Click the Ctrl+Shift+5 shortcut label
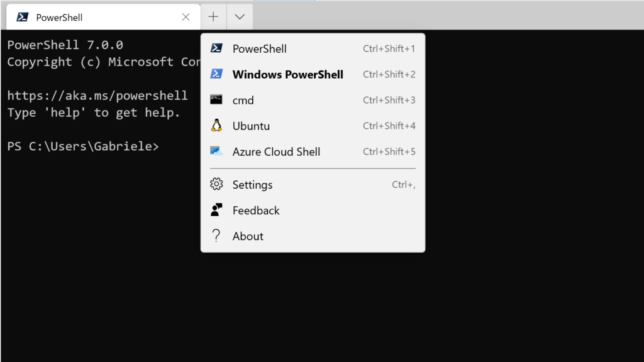 pos(389,151)
